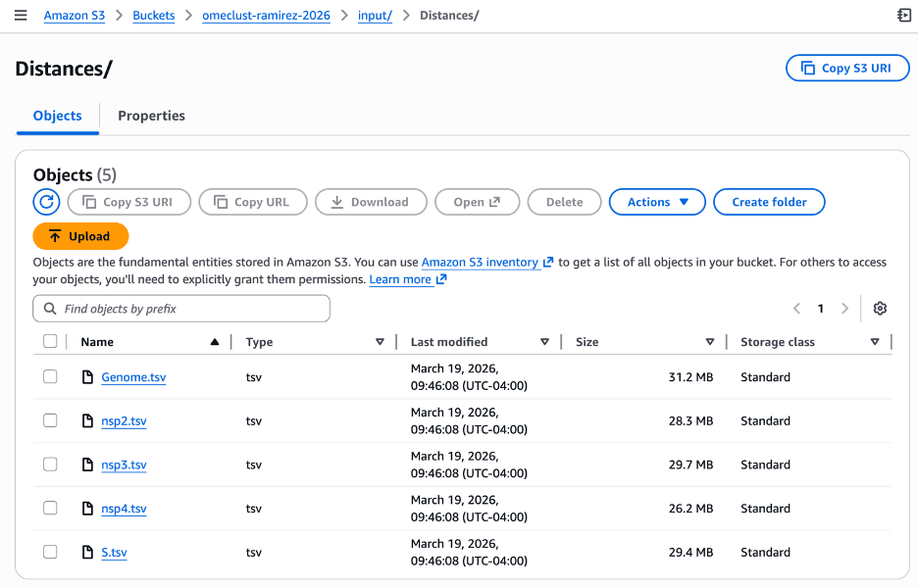Viewport: 918px width, 588px height.
Task: Tick the nsp3.tsv checkbox
Action: [x=50, y=465]
